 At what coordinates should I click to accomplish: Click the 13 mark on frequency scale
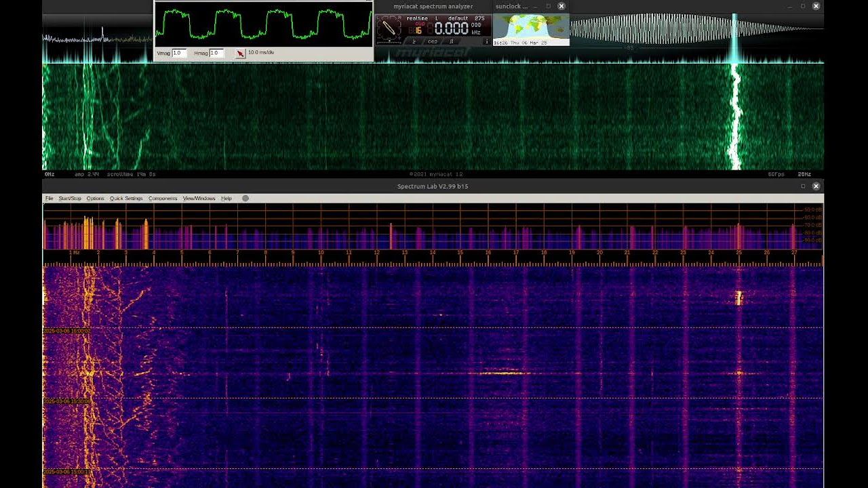(404, 253)
